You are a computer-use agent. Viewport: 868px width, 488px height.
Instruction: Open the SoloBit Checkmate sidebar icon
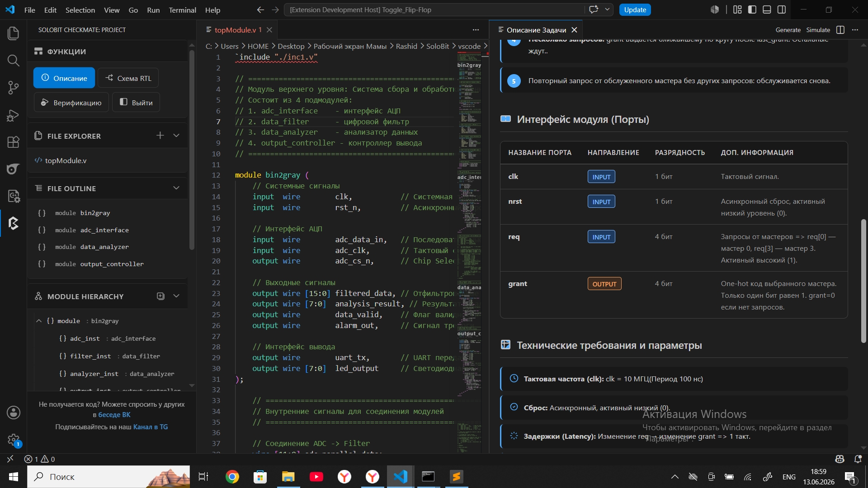pos(13,223)
